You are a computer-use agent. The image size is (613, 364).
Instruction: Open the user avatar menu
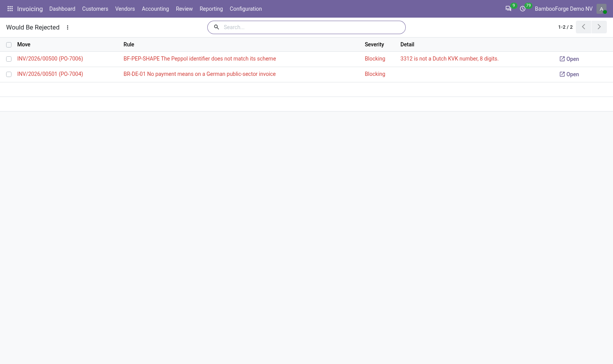click(x=601, y=8)
